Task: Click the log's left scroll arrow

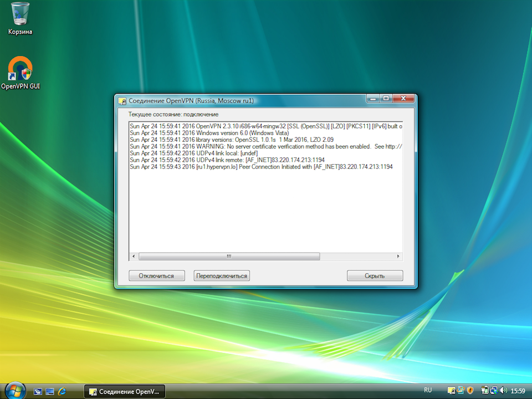Action: pyautogui.click(x=134, y=257)
